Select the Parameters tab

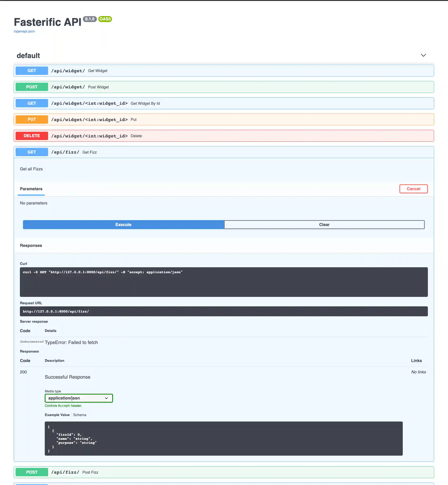[x=31, y=189]
